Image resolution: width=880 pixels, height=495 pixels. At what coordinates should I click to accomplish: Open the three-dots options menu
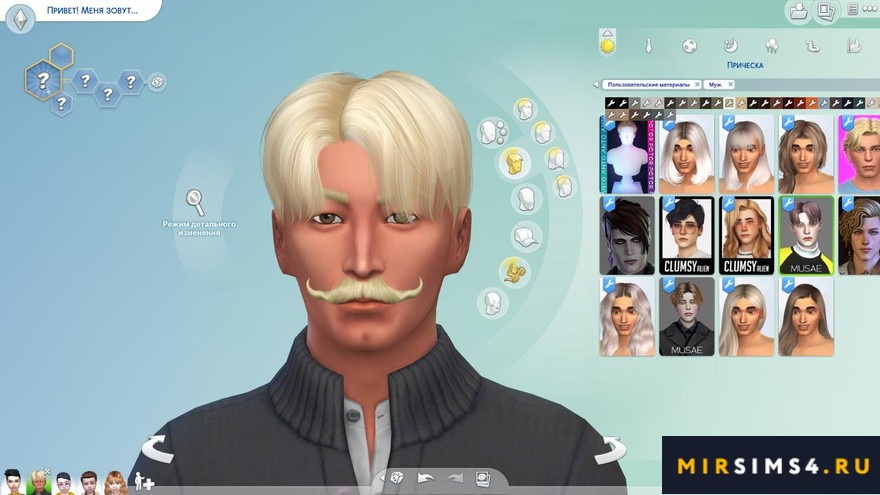pos(870,10)
